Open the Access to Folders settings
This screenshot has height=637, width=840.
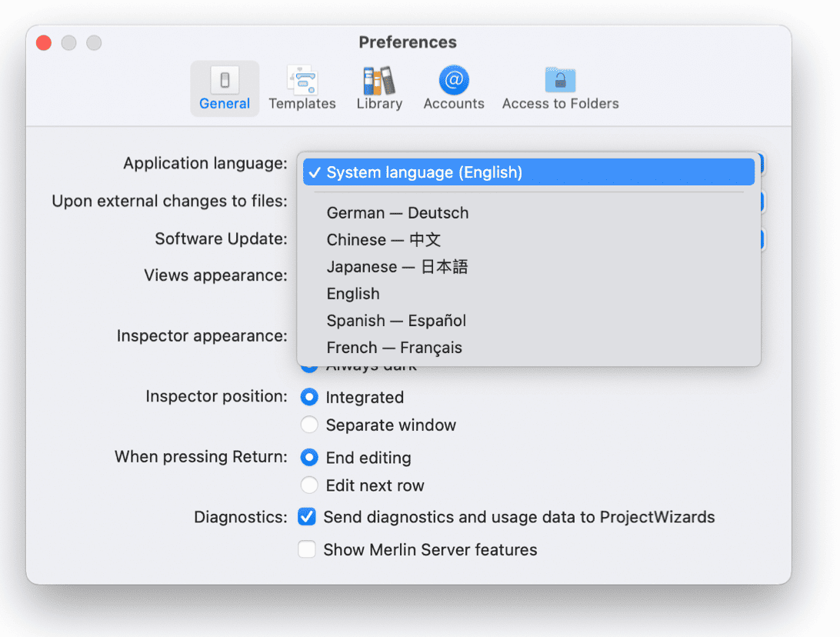point(560,87)
